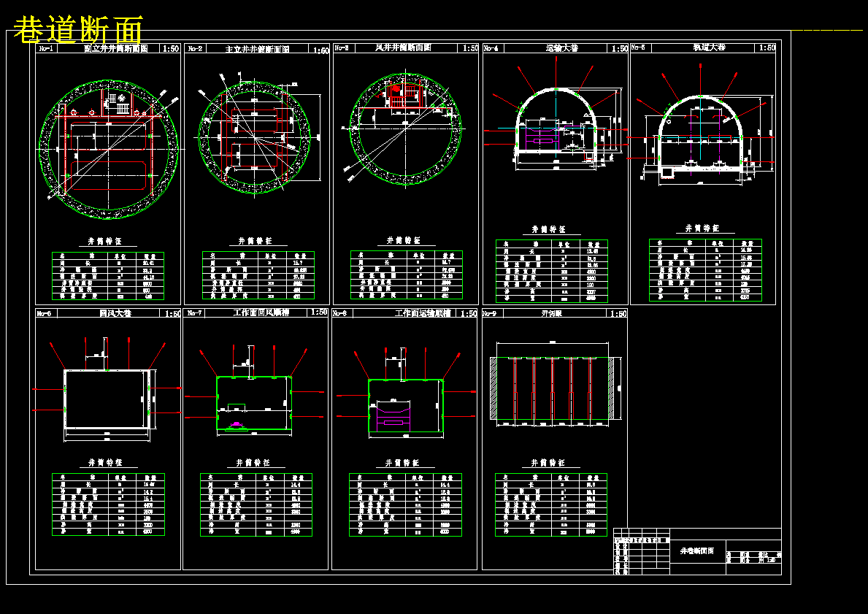Click '井筒特征' heading in the No-5 panel
The image size is (868, 614).
[x=702, y=228]
